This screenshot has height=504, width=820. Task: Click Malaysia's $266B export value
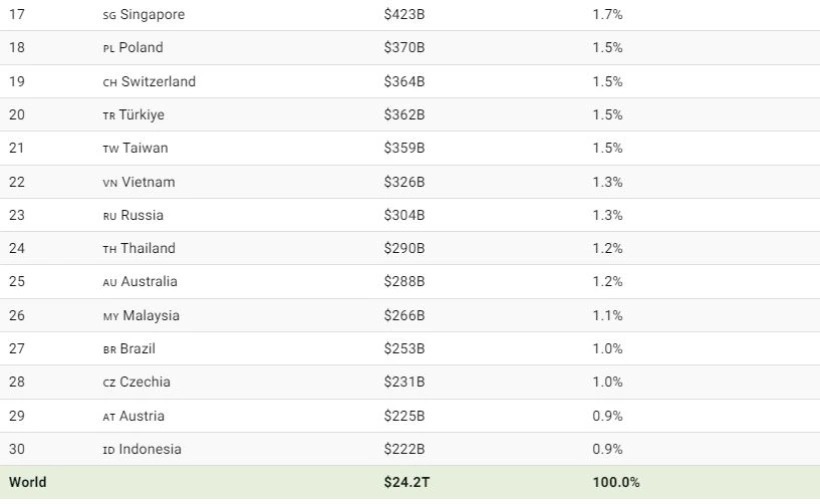[404, 315]
